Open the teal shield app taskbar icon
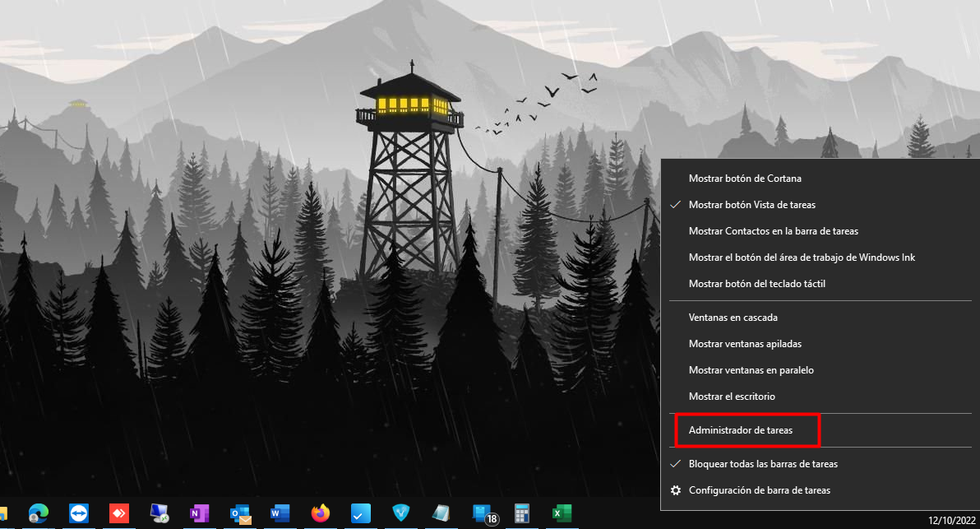The height and width of the screenshot is (529, 980). (x=400, y=513)
